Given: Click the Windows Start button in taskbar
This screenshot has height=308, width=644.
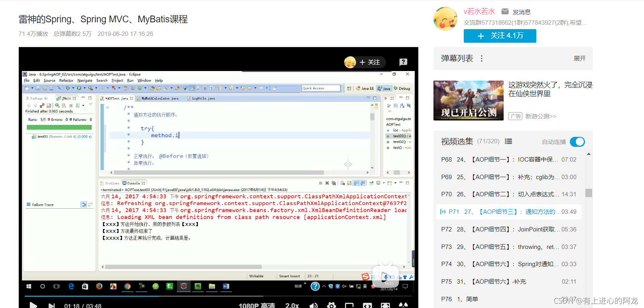Looking at the screenshot, I should [x=29, y=286].
